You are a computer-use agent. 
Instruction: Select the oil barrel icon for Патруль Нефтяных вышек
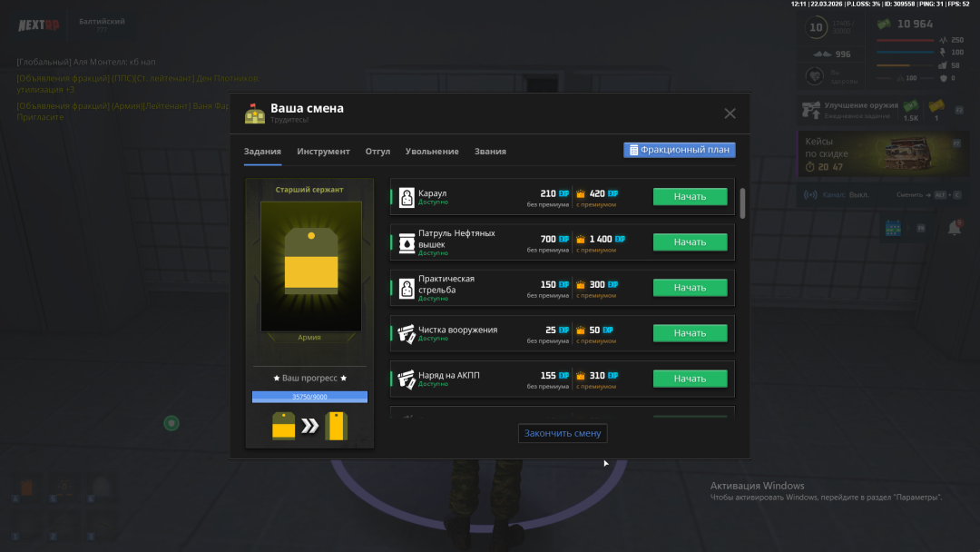(x=407, y=242)
